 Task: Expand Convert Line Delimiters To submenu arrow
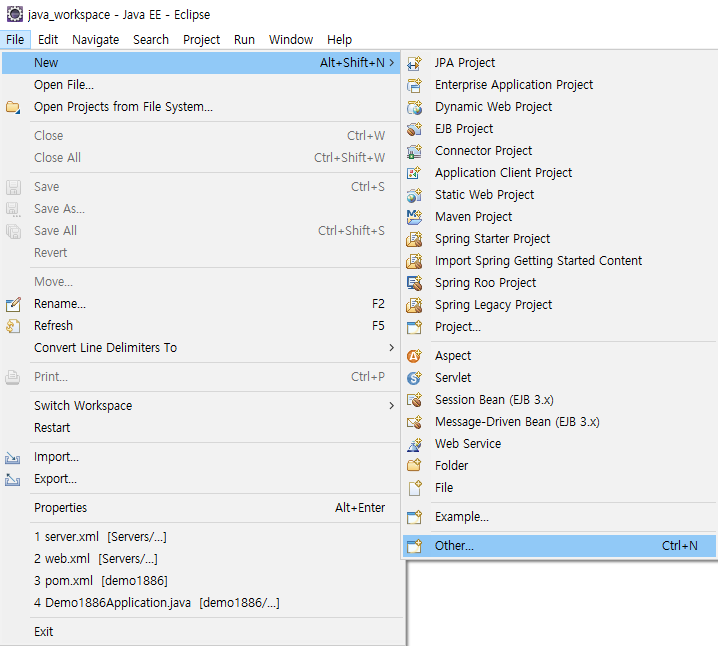392,348
